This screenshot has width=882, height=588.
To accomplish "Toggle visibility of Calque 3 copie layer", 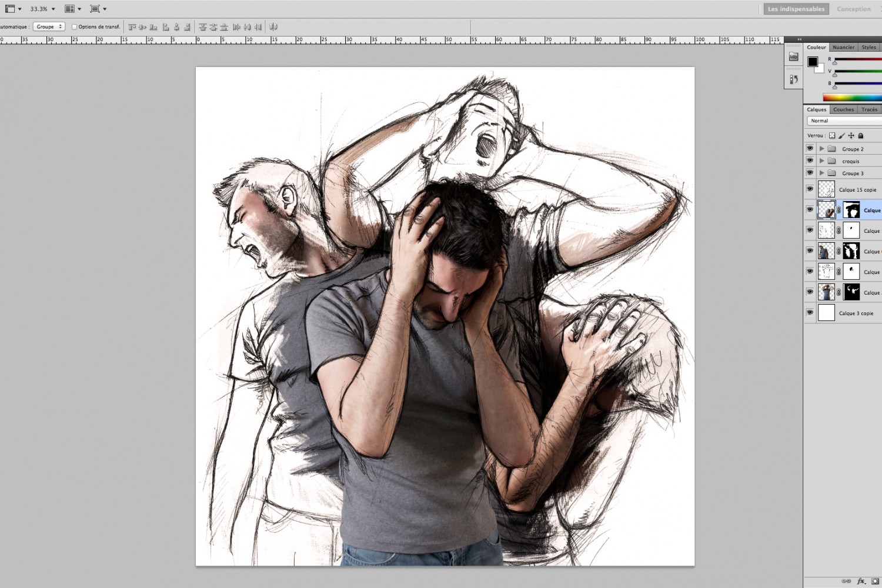I will [x=810, y=313].
